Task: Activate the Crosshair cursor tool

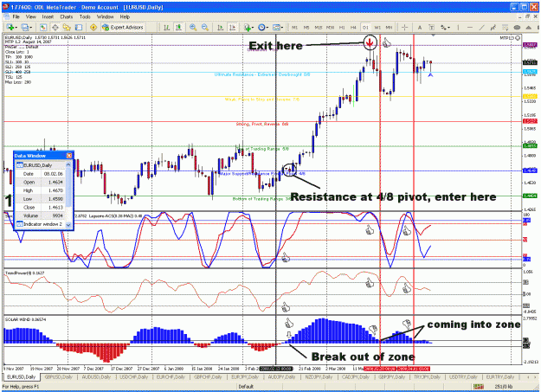Action: coord(405,28)
